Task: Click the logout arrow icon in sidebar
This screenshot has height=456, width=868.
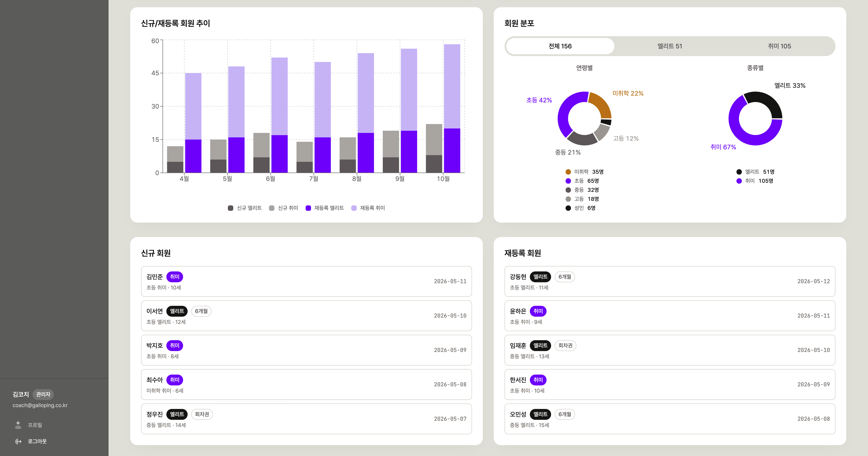Action: [18, 441]
